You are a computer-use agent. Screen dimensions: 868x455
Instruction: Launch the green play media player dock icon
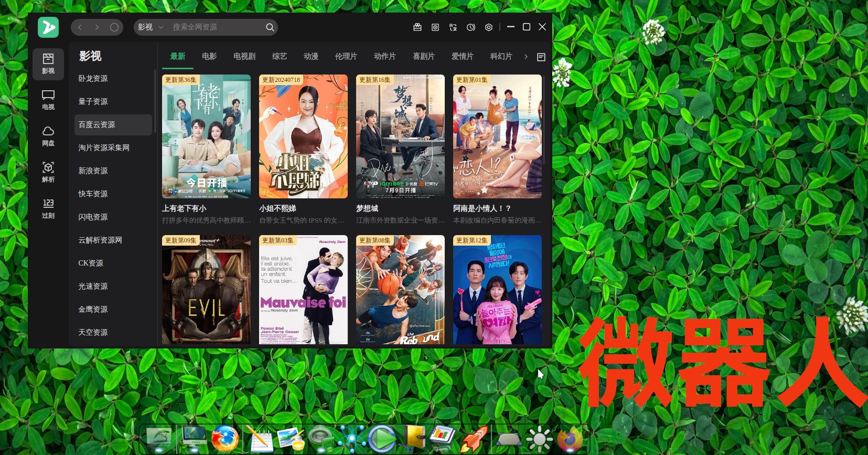pos(382,439)
